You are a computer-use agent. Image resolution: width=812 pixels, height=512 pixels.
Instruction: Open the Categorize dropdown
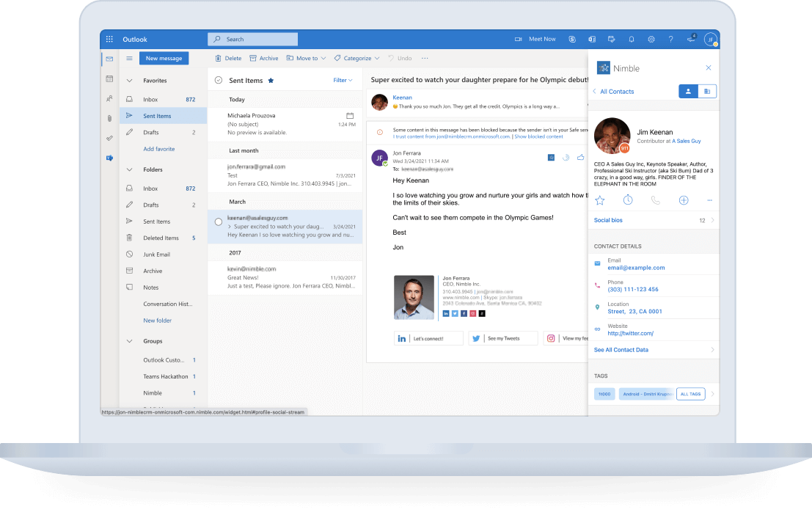356,59
